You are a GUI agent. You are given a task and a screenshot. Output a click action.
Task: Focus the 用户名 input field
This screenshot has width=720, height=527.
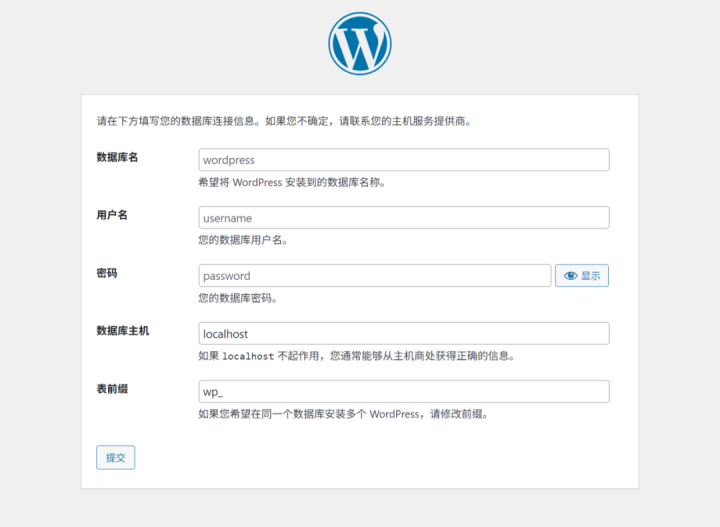coord(404,218)
